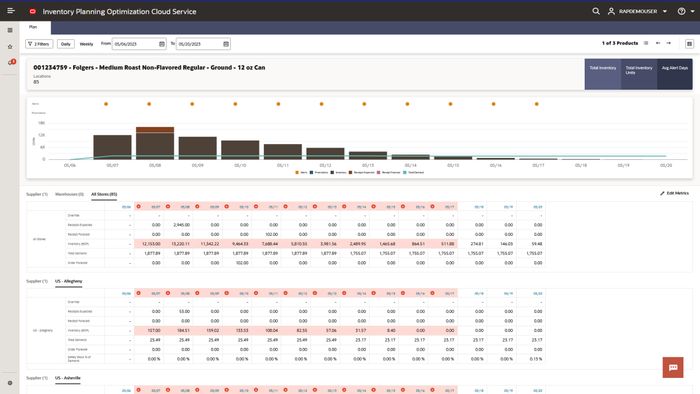Click alert dot above 05/08 chart bar
The height and width of the screenshot is (394, 700).
pyautogui.click(x=149, y=104)
